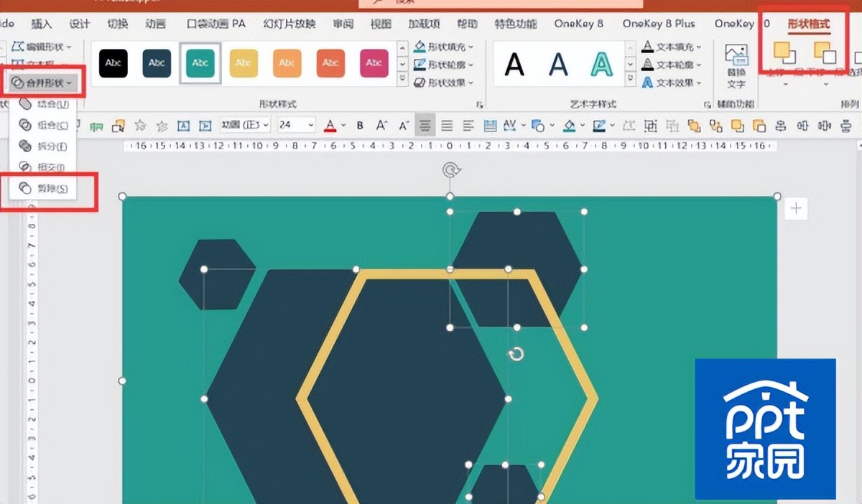Screen dimensions: 862x504
Task: Open the 口袋动画 PA tab
Action: coord(215,24)
